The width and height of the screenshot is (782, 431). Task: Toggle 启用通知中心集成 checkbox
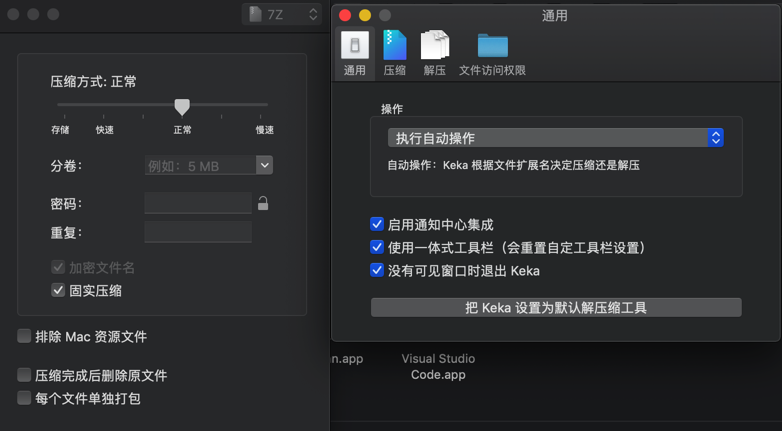pyautogui.click(x=377, y=224)
